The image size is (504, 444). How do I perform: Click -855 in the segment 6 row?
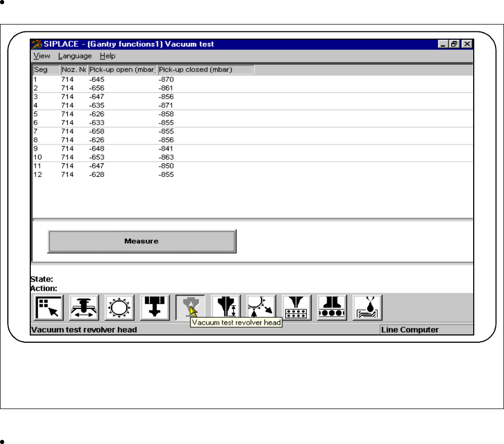[x=166, y=123]
